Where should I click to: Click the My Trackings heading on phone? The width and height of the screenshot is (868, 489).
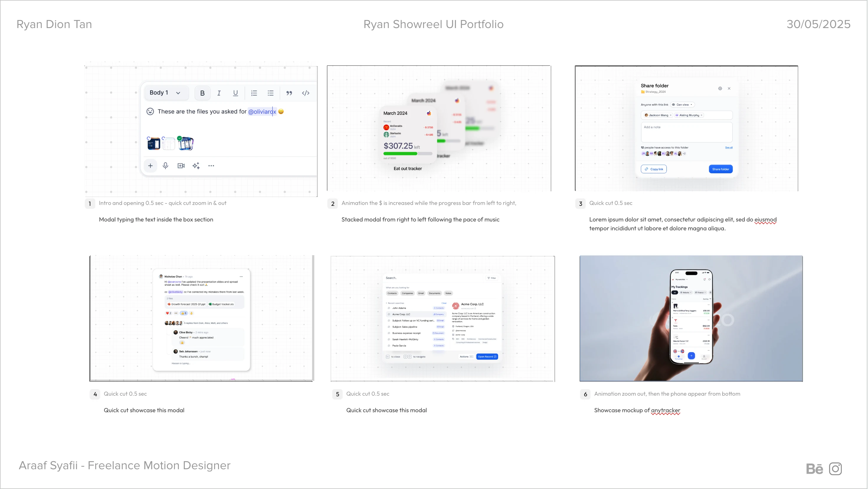coord(680,287)
